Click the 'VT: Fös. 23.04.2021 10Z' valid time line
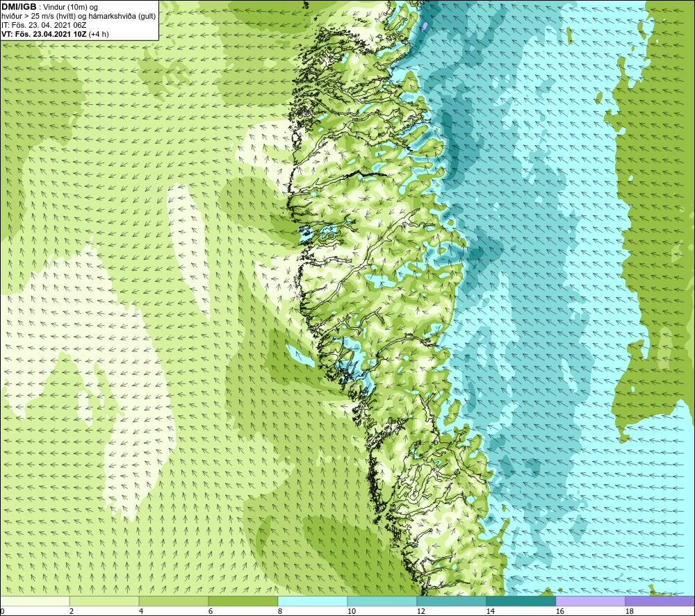 tap(55, 33)
